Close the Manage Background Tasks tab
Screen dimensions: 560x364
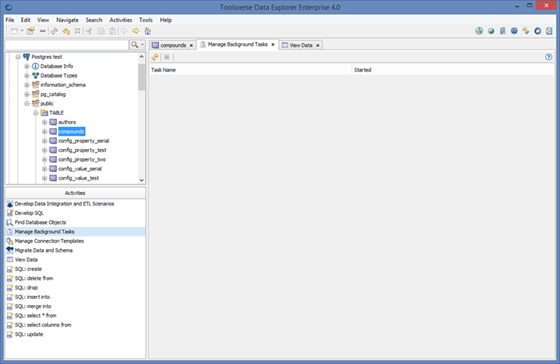click(273, 45)
